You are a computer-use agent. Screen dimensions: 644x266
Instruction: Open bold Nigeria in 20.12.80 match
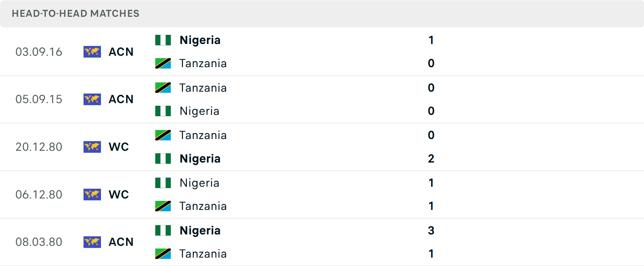[200, 159]
